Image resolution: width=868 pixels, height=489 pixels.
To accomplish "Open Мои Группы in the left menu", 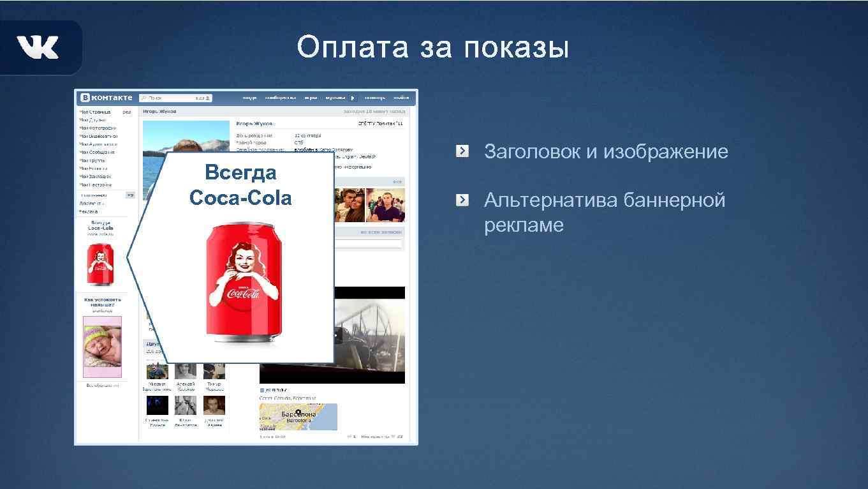I will [92, 160].
